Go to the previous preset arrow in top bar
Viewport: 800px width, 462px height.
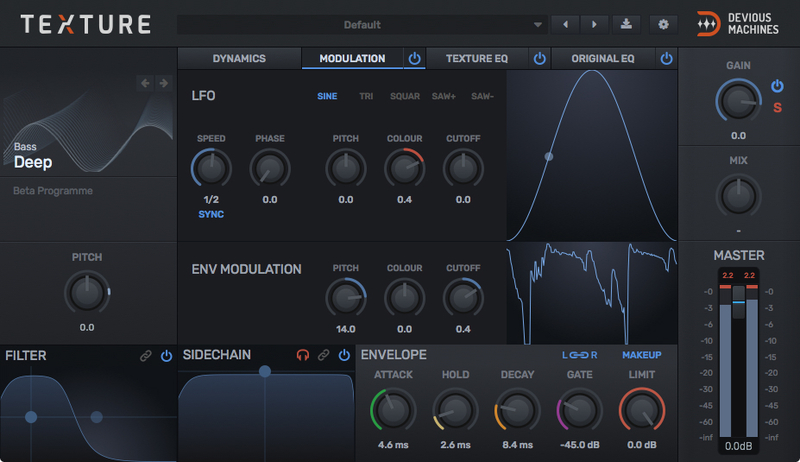(x=566, y=24)
